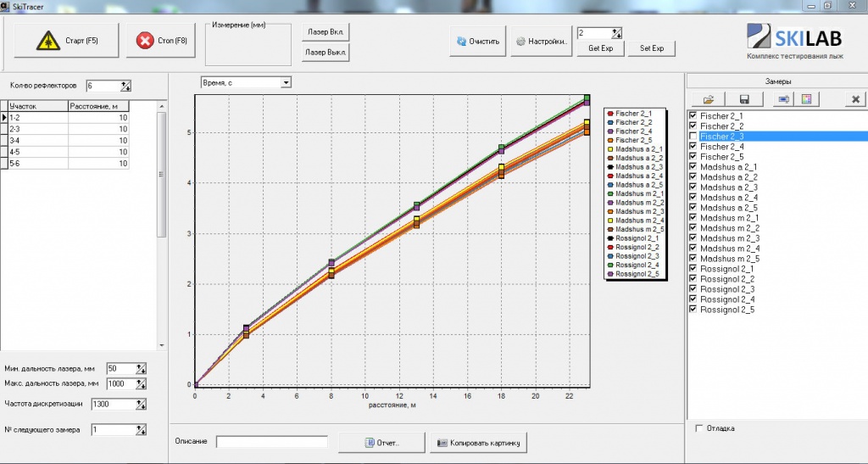Toggle Fischer 2_4 checkbox
This screenshot has width=868, height=464.
(x=693, y=146)
